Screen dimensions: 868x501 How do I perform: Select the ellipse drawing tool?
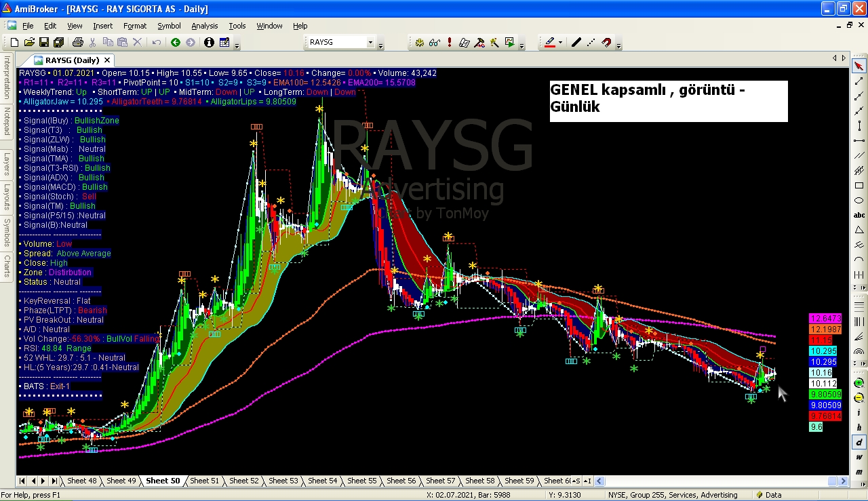[859, 200]
